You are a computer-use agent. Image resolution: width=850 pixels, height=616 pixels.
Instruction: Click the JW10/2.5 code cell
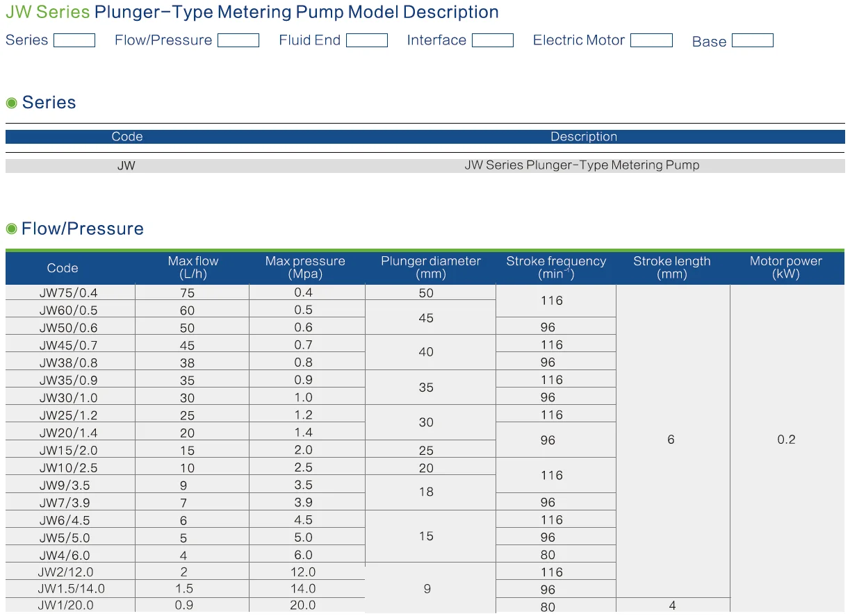point(68,467)
